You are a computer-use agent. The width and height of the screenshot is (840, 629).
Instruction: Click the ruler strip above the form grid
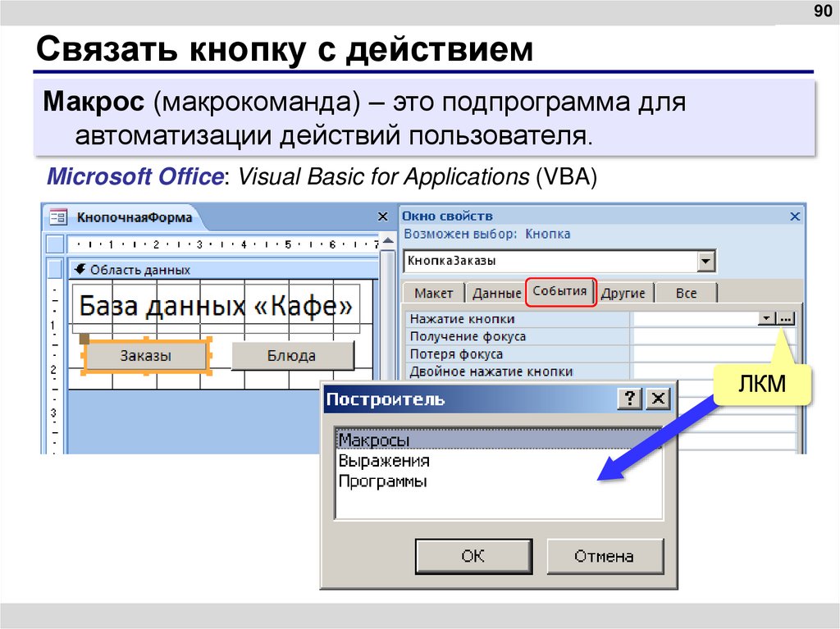click(221, 244)
